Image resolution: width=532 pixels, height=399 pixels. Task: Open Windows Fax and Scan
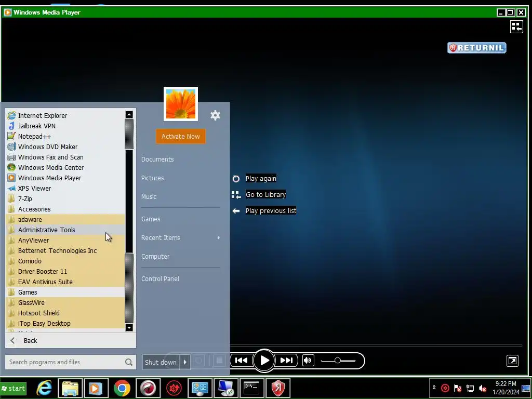(x=65, y=157)
